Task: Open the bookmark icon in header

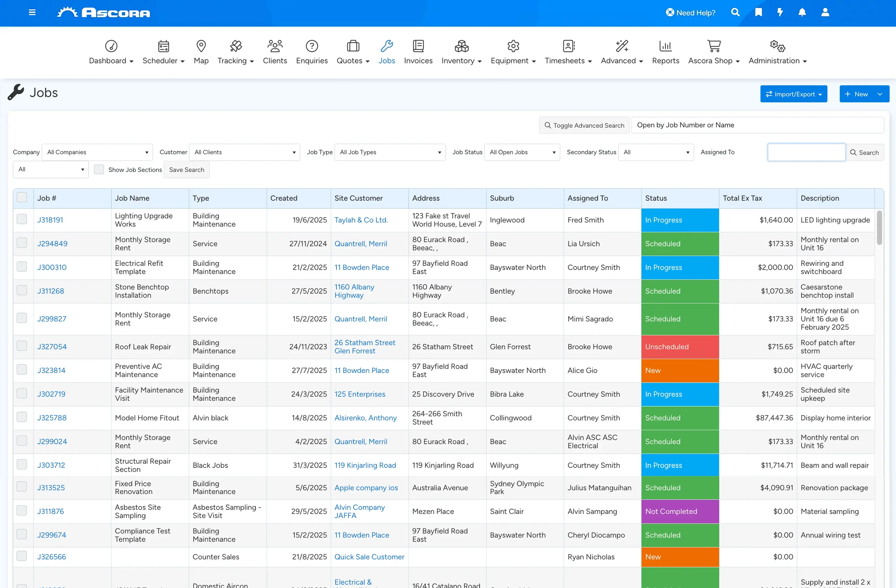Action: pyautogui.click(x=758, y=12)
